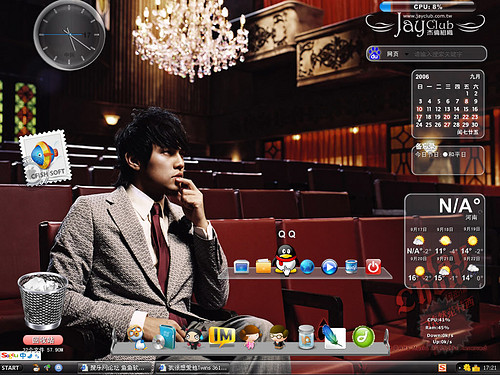Expand the search type dropdown arrow
The height and width of the screenshot is (375, 500).
coord(406,54)
